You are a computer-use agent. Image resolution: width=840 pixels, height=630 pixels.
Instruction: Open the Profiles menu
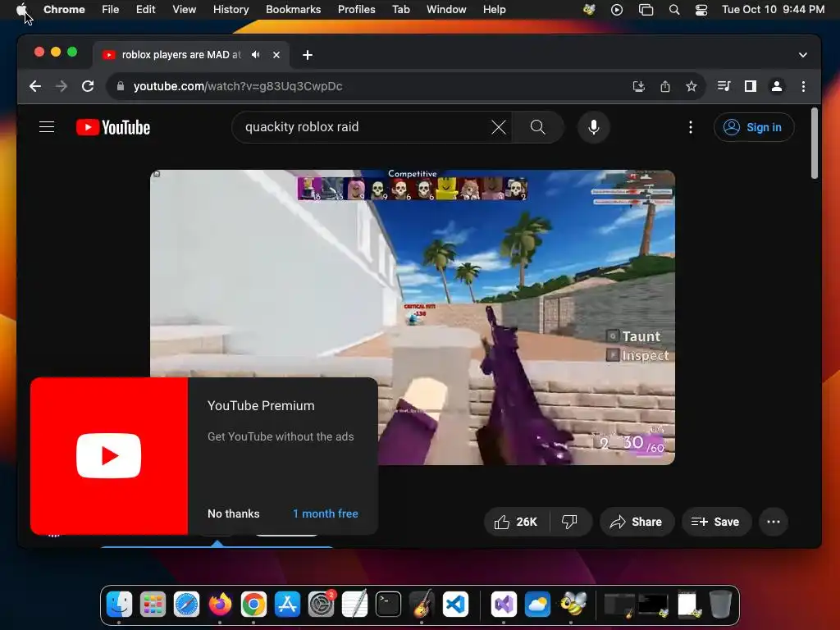[356, 9]
